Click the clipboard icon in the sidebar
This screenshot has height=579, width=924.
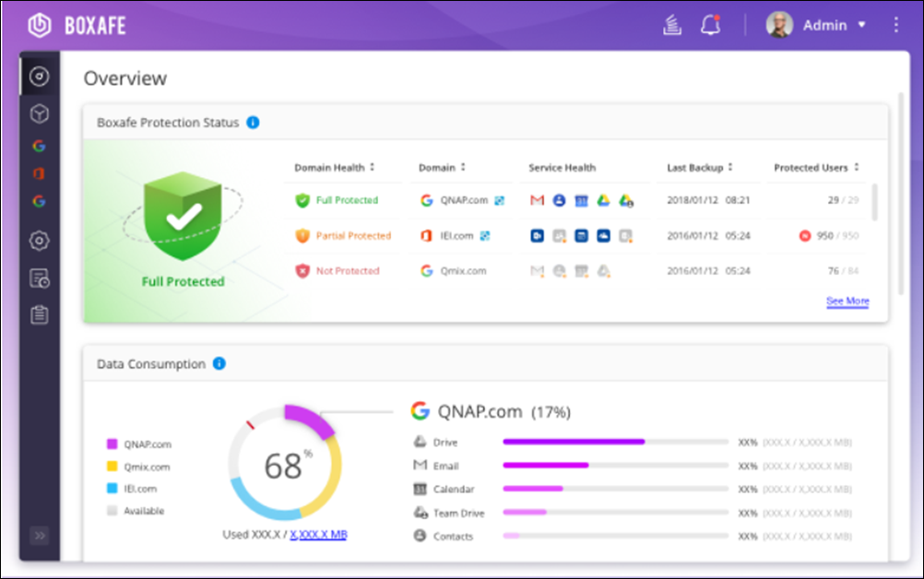click(40, 315)
